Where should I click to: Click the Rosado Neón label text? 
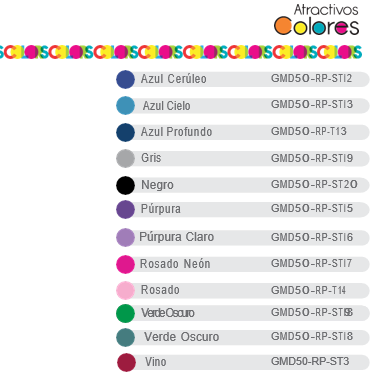[175, 264]
